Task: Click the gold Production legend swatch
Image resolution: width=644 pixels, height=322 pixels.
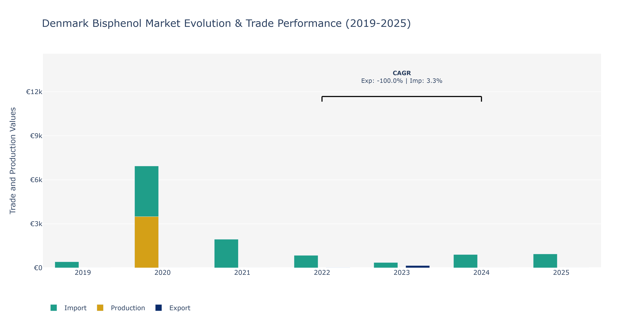Action: tap(100, 308)
